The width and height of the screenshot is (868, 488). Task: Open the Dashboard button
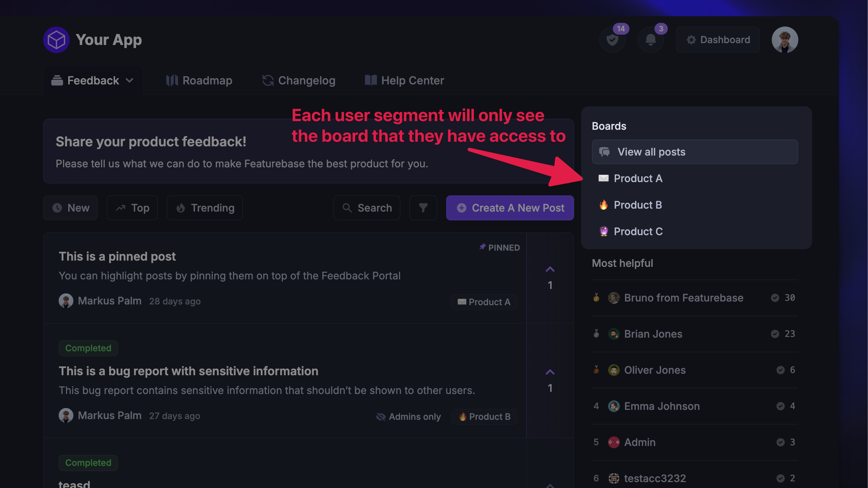point(718,40)
